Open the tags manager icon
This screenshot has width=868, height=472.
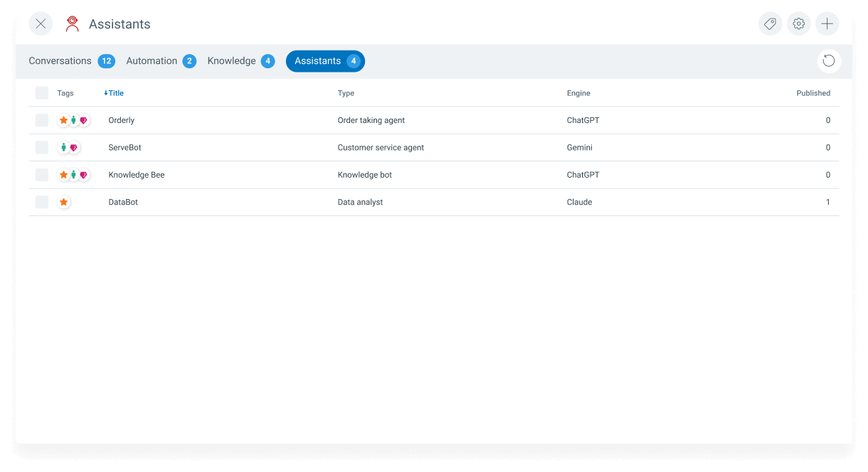coord(770,23)
